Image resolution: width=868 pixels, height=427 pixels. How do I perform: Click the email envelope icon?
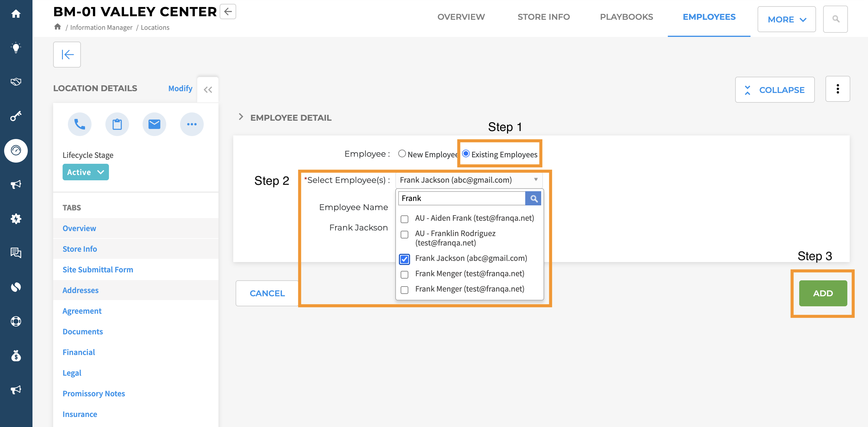tap(154, 124)
